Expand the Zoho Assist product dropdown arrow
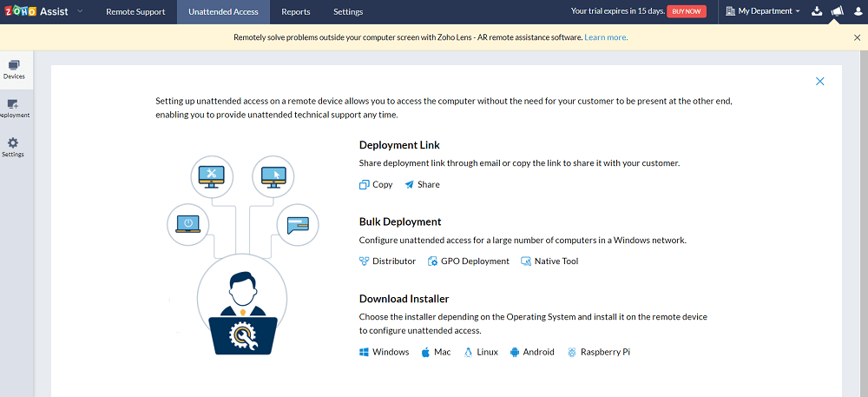Viewport: 868px width, 397px height. click(x=80, y=11)
